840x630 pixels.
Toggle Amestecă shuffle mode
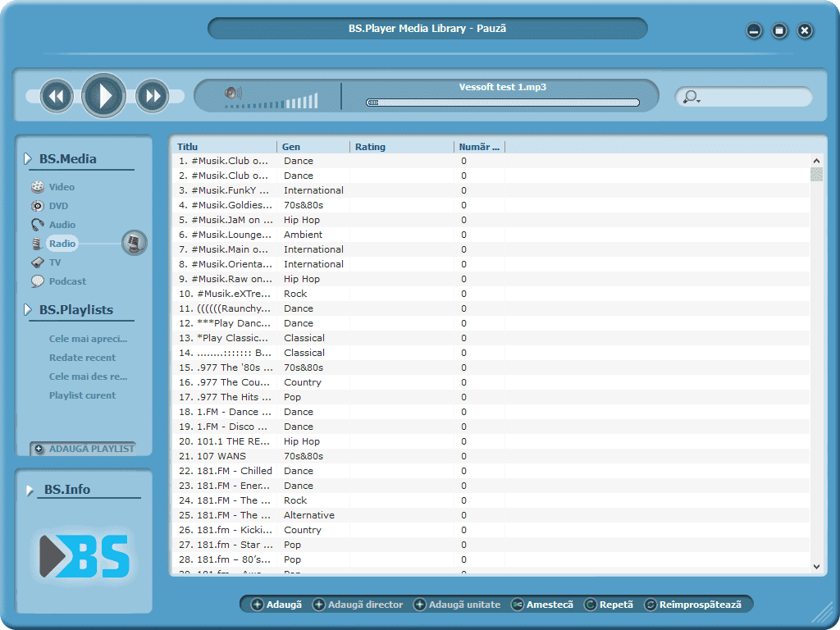pos(543,605)
